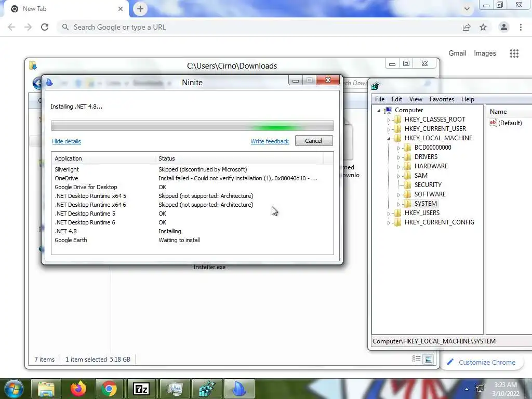Open File menu in Registry Editor
Viewport: 532px width, 399px height.
point(380,99)
